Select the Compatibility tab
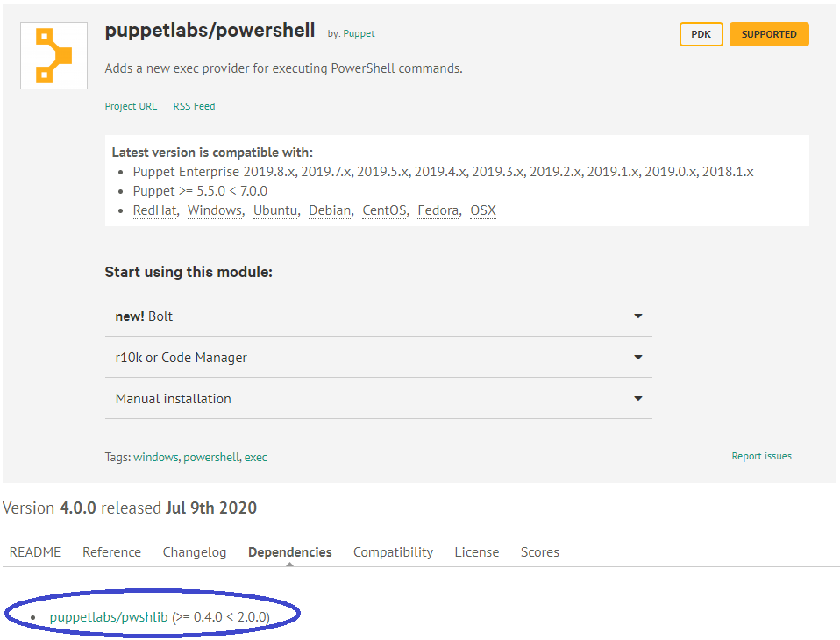The width and height of the screenshot is (840, 640). click(x=393, y=552)
